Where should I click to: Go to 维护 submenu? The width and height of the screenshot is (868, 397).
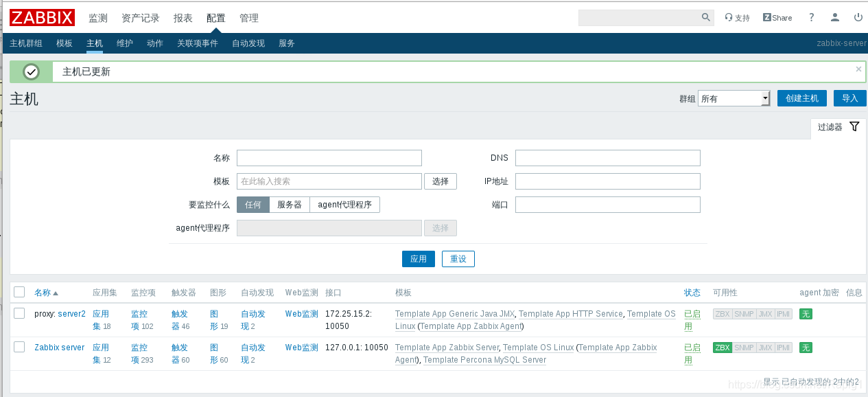(125, 43)
